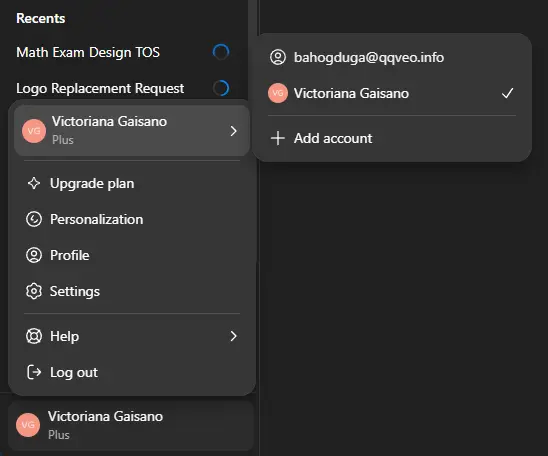This screenshot has height=456, width=548.
Task: Open Personalization from the menu
Action: [x=132, y=219]
